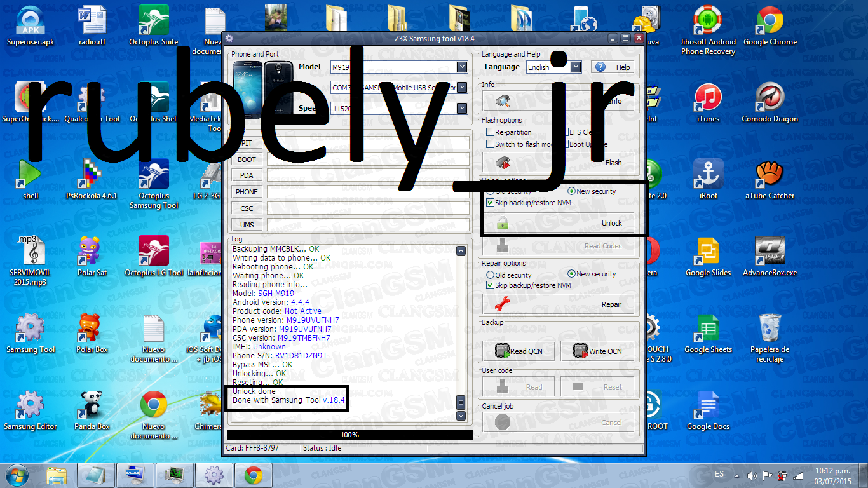
Task: Toggle Skip backup/restore NVM under Repair
Action: click(x=490, y=285)
